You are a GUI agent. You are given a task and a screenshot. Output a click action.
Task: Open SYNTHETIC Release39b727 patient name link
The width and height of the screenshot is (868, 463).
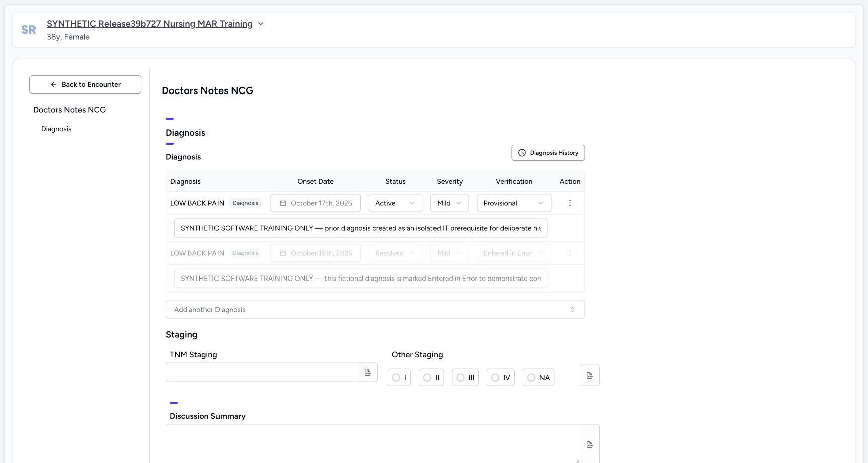tap(150, 24)
